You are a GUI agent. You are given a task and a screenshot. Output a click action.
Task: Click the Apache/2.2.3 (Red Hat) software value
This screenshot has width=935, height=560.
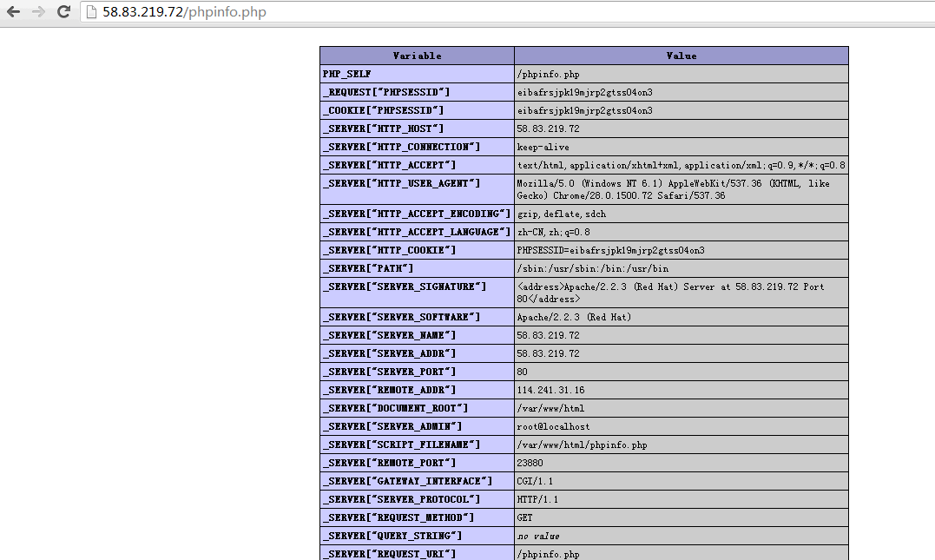(x=574, y=317)
